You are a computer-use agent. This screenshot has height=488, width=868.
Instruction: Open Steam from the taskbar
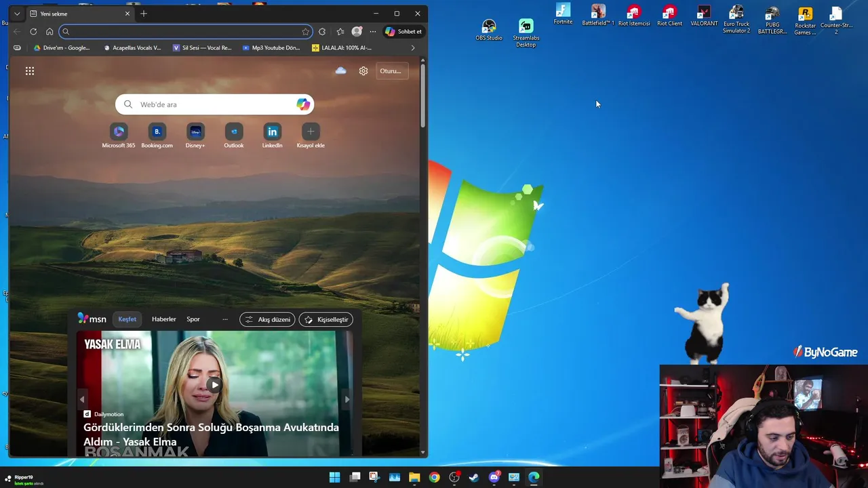pos(474,477)
